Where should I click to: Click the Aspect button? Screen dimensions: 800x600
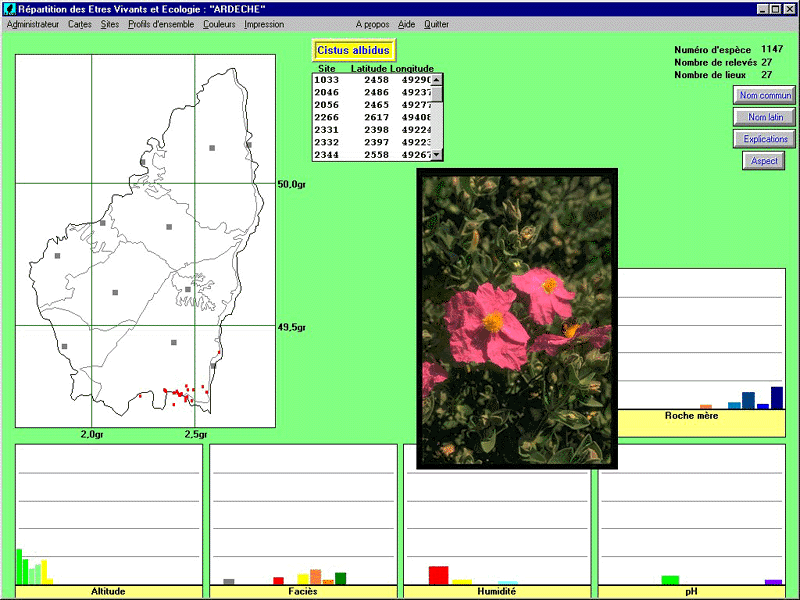pyautogui.click(x=764, y=161)
